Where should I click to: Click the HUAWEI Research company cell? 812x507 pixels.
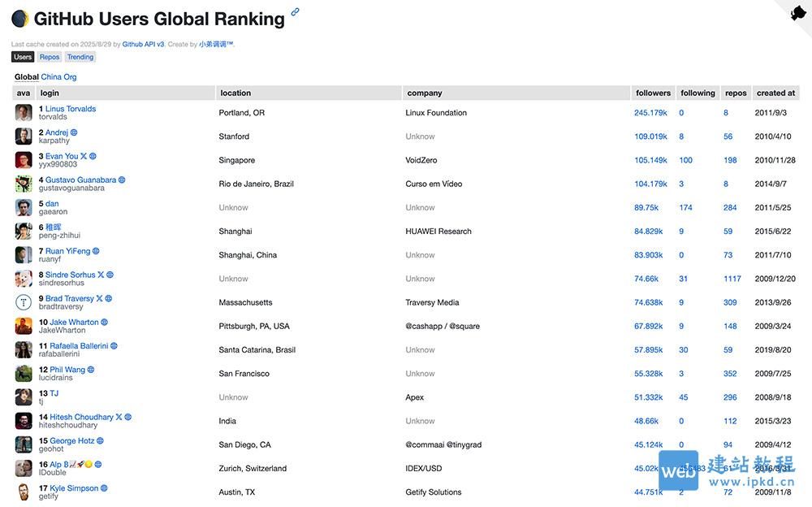tap(438, 232)
